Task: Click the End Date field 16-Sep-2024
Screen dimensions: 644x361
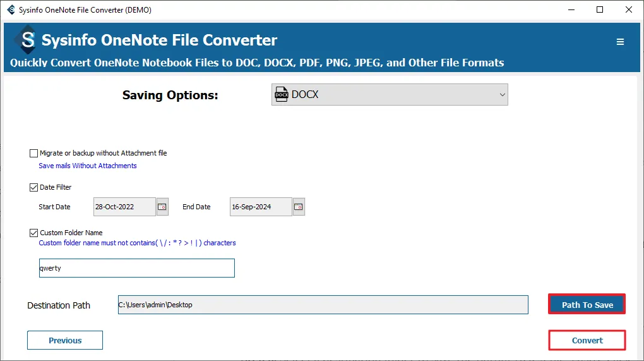Action: [x=261, y=207]
